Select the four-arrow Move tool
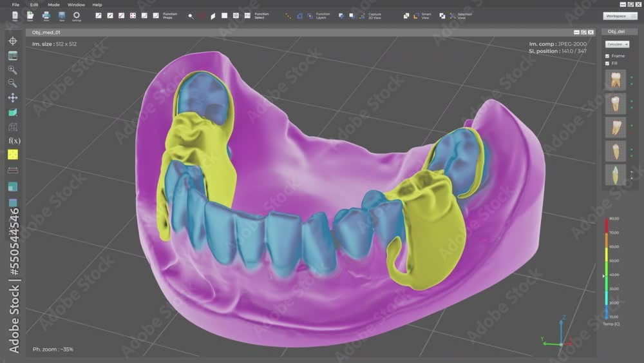 point(13,98)
